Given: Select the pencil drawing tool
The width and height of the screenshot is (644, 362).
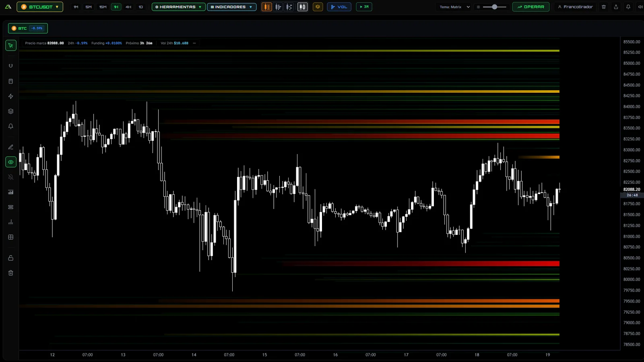Looking at the screenshot, I should tap(11, 147).
